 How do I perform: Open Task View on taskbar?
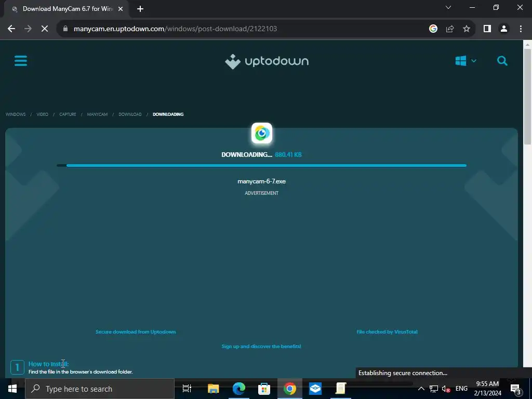tap(187, 389)
